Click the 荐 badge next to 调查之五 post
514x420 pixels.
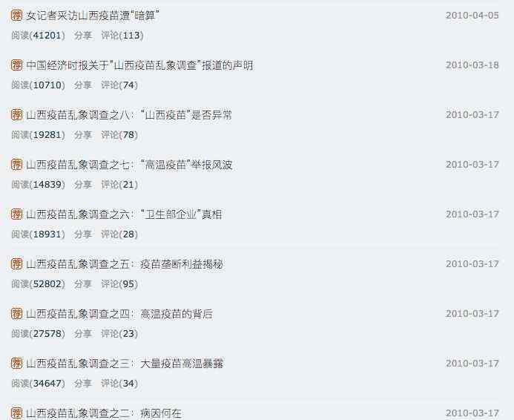pyautogui.click(x=16, y=263)
